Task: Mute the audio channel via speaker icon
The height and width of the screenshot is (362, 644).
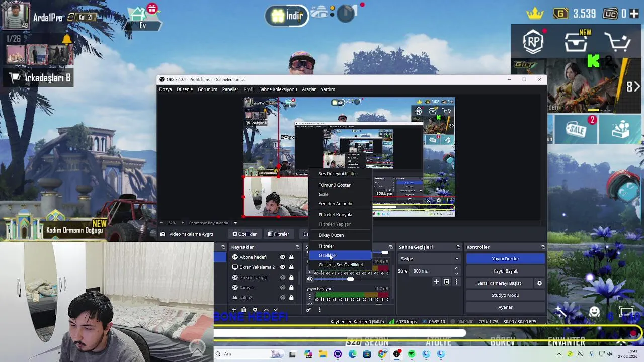Action: (x=310, y=279)
